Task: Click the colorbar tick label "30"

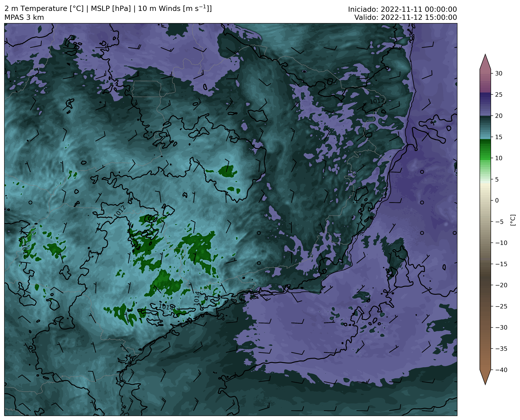Action: (498, 73)
